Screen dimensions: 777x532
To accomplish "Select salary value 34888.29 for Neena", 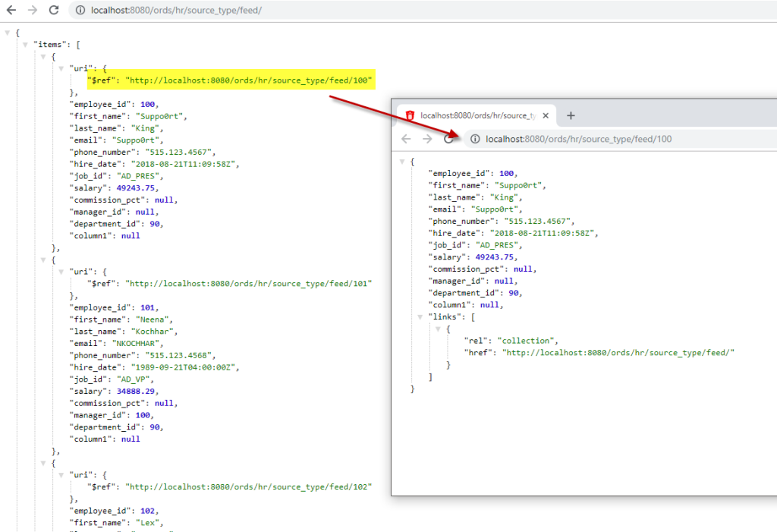I will click(136, 391).
